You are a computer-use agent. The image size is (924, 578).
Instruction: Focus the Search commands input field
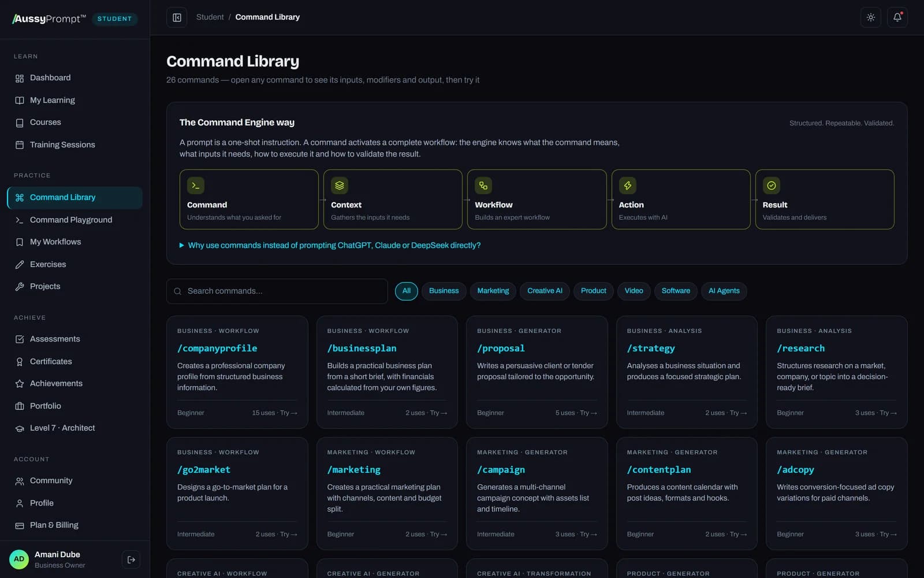coord(277,291)
